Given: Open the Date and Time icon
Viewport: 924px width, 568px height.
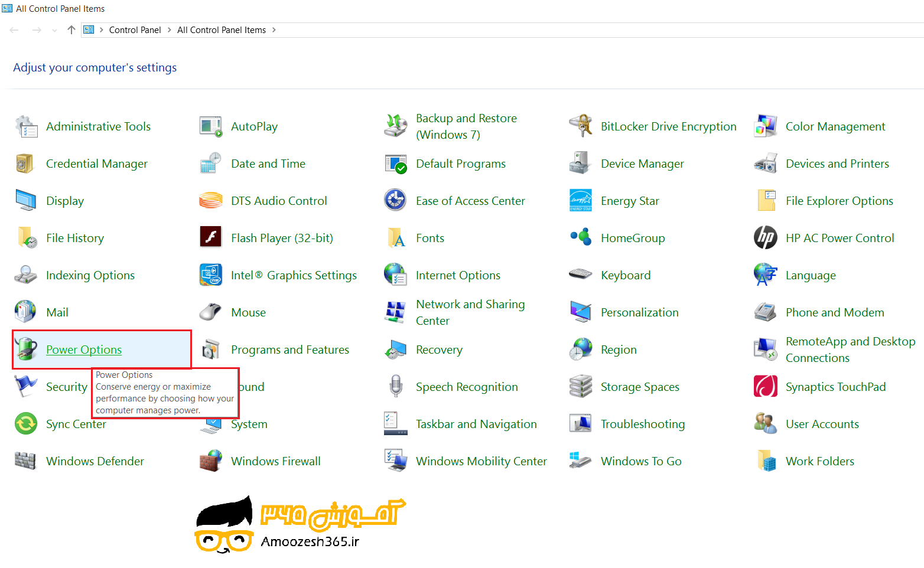Looking at the screenshot, I should coord(210,164).
